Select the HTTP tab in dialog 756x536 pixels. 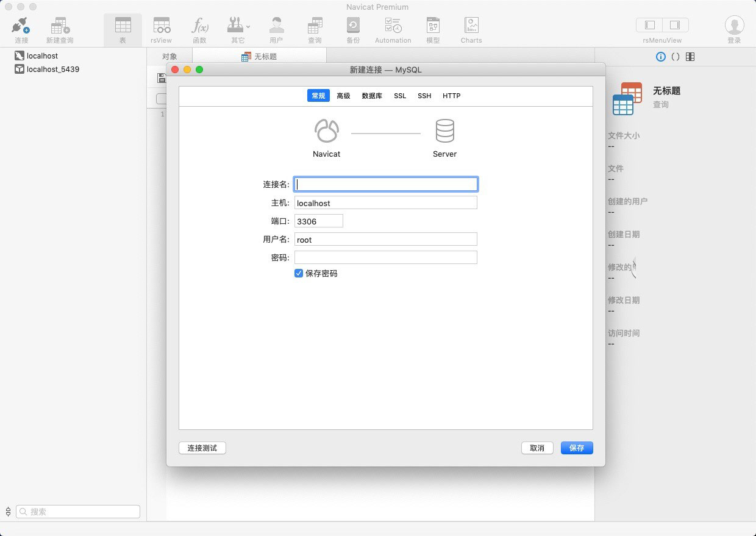tap(451, 96)
